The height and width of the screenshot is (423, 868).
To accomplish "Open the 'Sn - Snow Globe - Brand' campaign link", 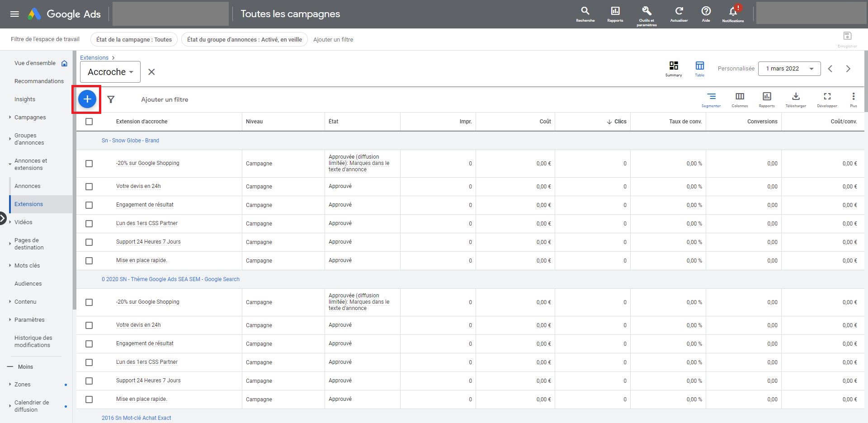I will point(130,141).
